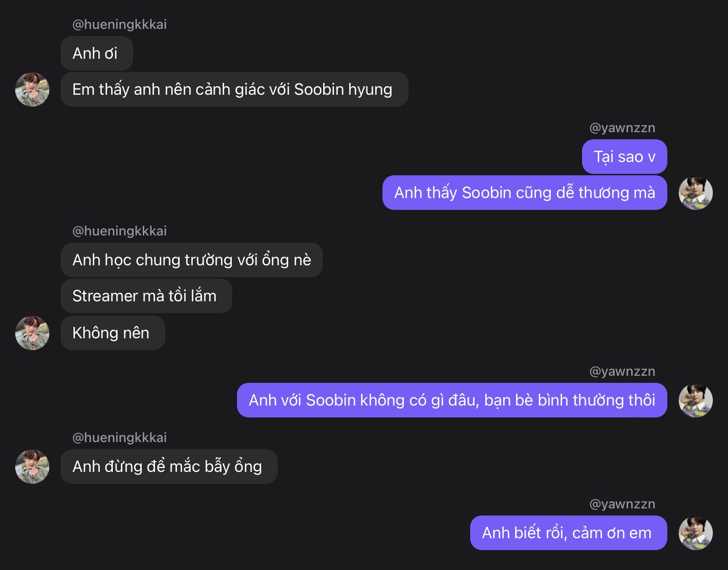Click @yawnzzn username above 'Tại sao v'
Screen dimensions: 728x570
click(622, 128)
